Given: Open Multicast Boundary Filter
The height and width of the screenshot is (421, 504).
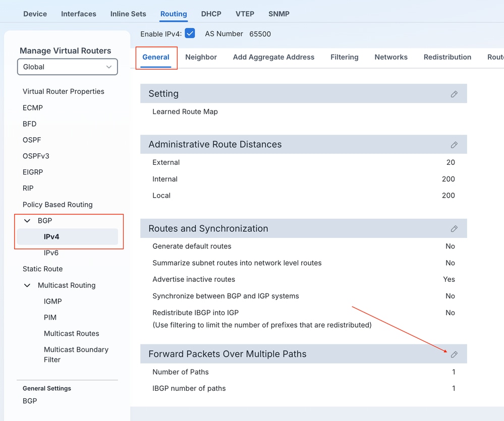Looking at the screenshot, I should pos(76,354).
